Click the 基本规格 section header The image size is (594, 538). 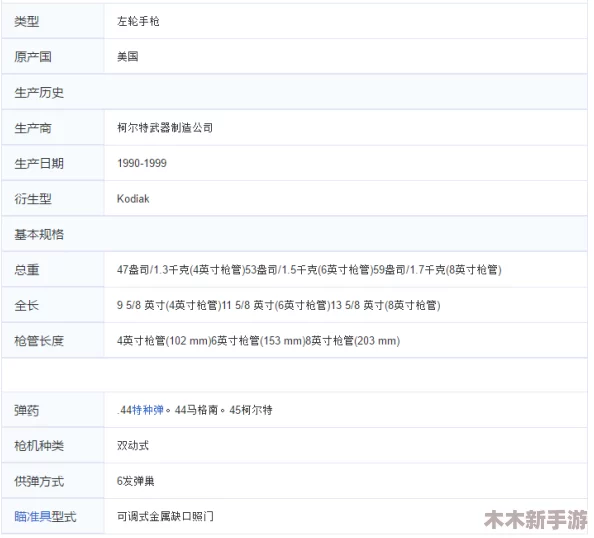(x=294, y=234)
